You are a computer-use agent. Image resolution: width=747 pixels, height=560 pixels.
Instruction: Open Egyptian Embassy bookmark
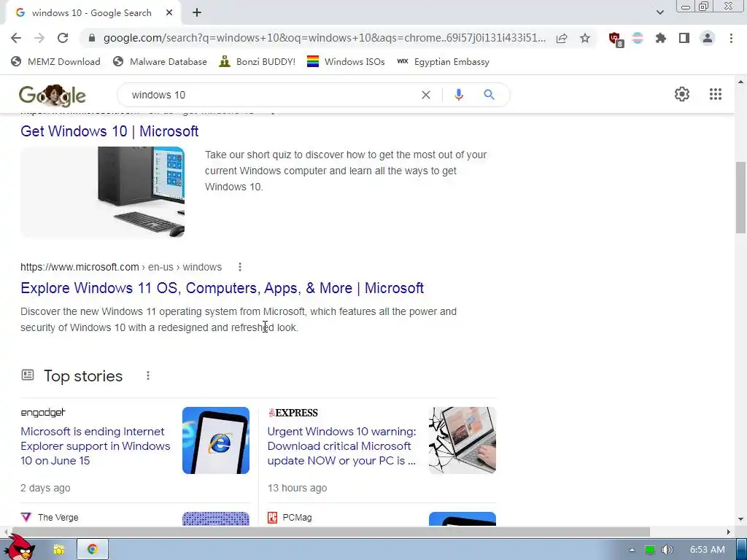443,61
